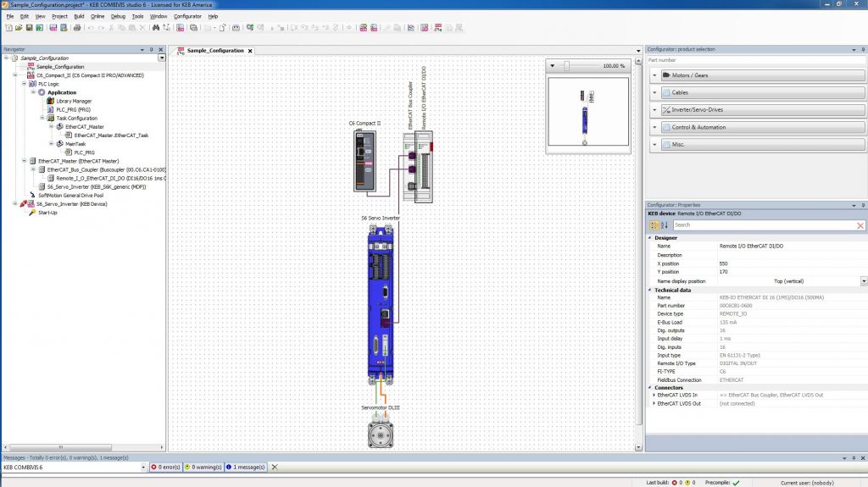Toggle the 0 error(s) filter button

tap(166, 467)
